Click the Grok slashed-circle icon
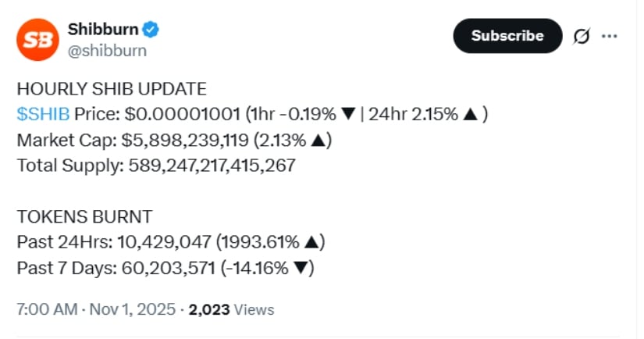Image resolution: width=644 pixels, height=339 pixels. coord(581,37)
